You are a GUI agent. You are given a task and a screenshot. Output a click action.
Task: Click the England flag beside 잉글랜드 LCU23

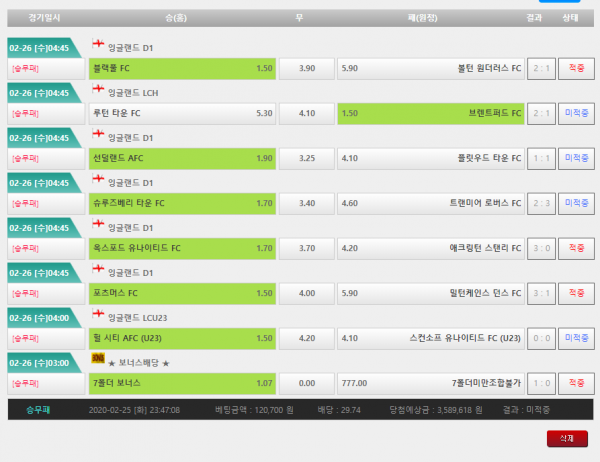point(97,316)
